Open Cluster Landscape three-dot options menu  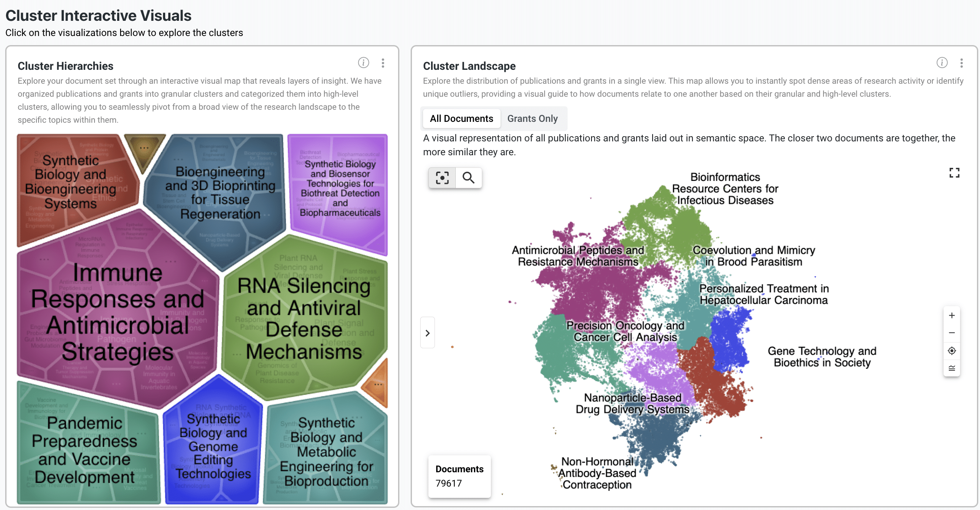coord(961,63)
